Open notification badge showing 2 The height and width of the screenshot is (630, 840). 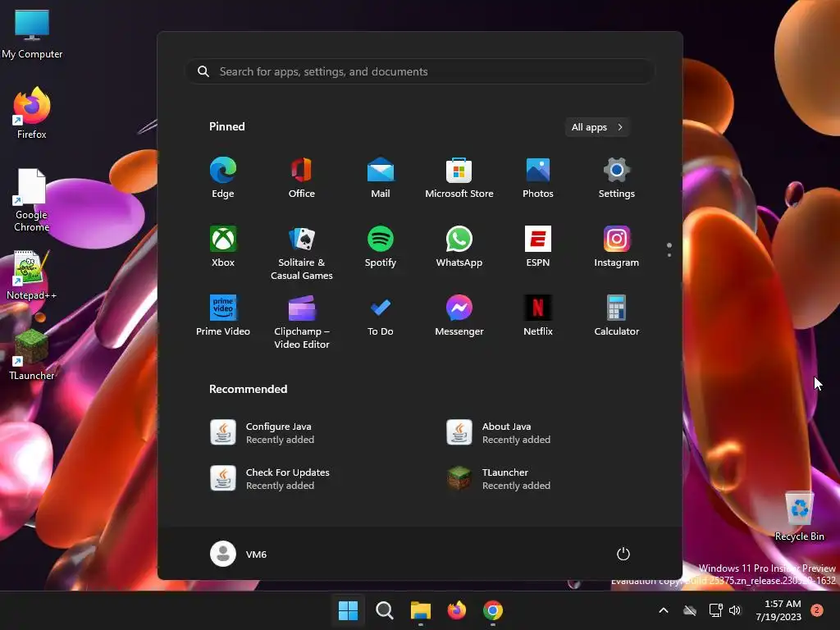coord(816,610)
